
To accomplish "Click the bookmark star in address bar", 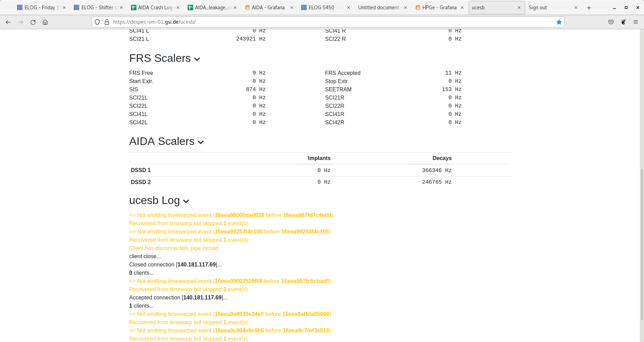I will 559,22.
